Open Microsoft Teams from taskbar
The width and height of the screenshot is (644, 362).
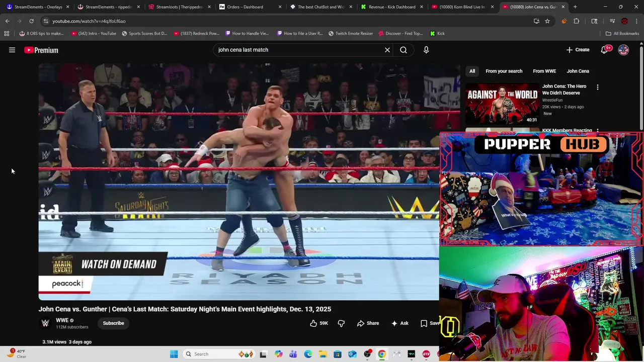click(x=293, y=354)
